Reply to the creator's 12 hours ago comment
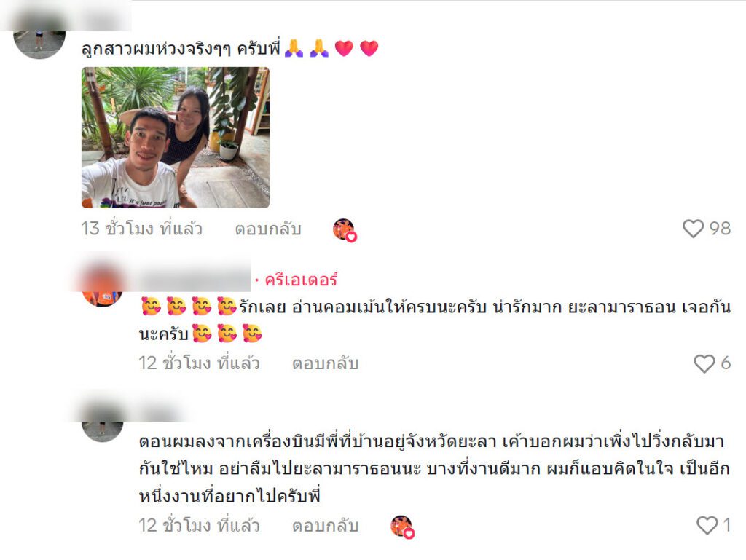746x560 pixels. click(325, 363)
